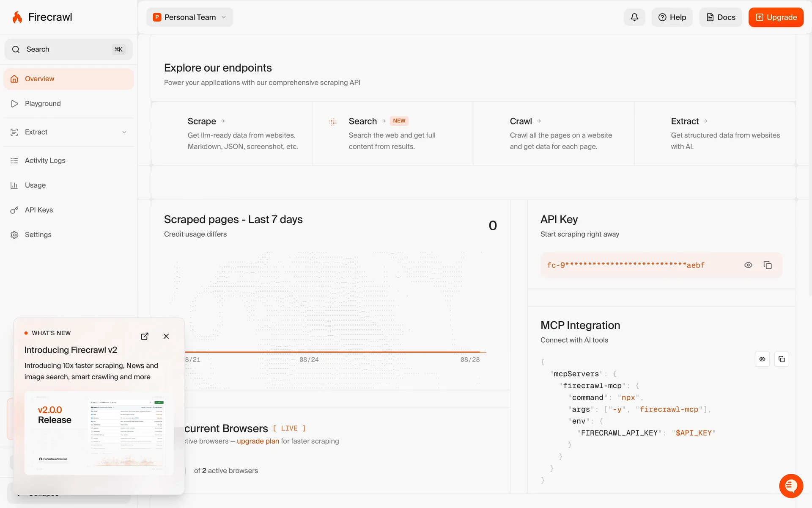Copy the API key with copy icon
The image size is (812, 508).
(768, 265)
